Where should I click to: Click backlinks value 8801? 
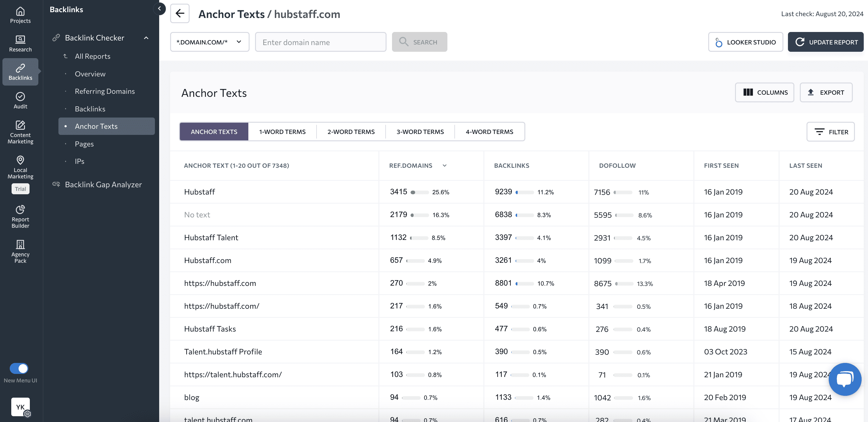pyautogui.click(x=503, y=283)
